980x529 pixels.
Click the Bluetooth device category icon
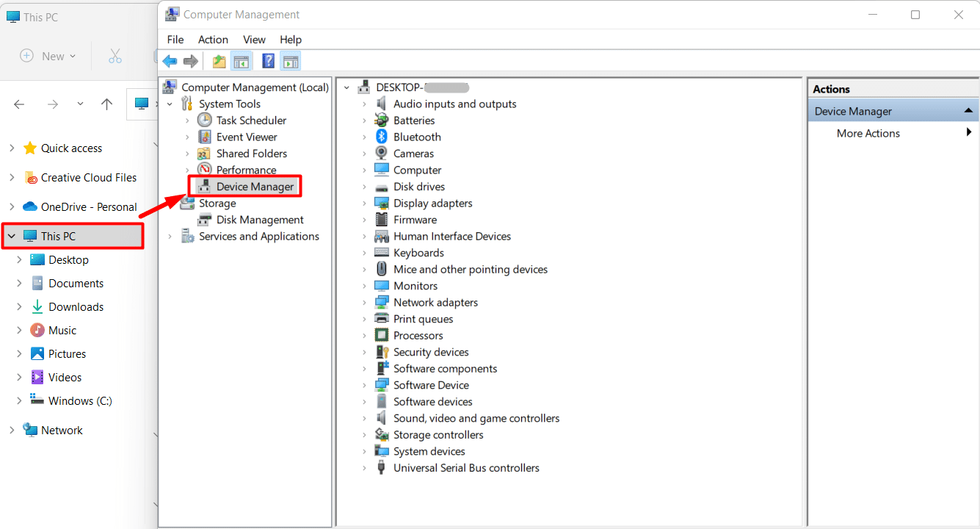point(381,137)
